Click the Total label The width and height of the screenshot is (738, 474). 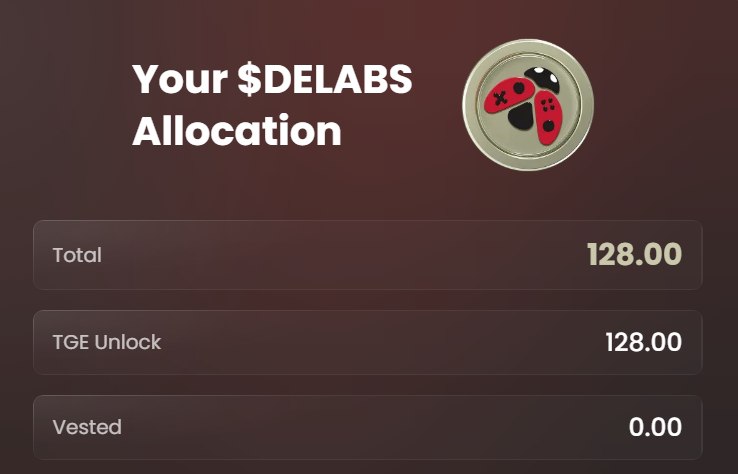point(77,255)
